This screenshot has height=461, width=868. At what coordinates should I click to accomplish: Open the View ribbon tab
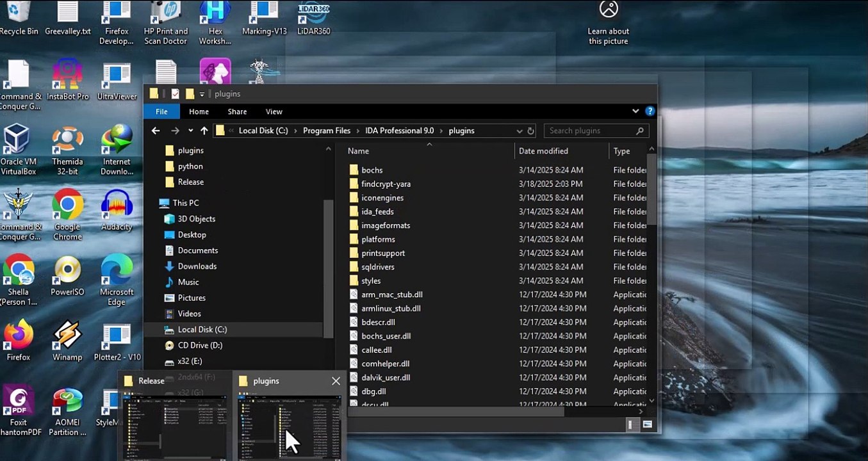[x=274, y=111]
